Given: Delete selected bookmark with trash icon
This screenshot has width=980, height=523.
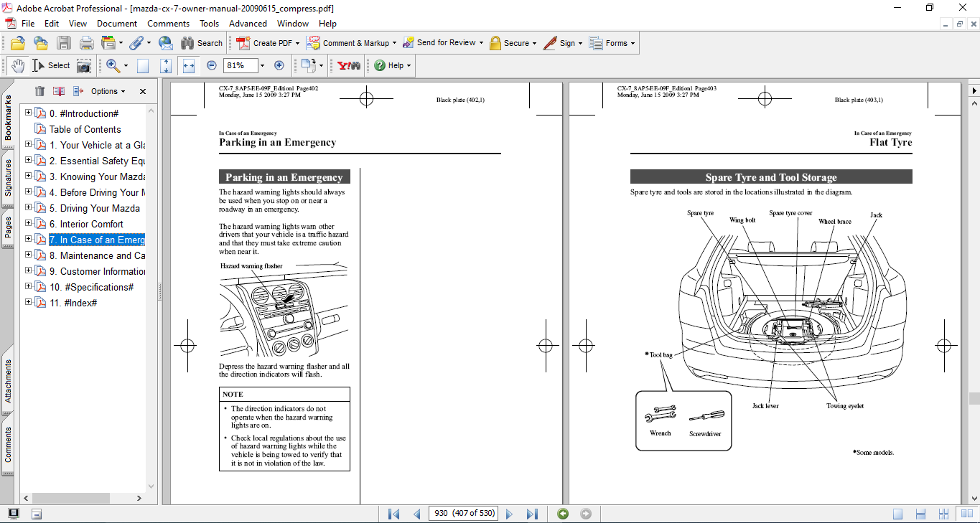Looking at the screenshot, I should (x=39, y=91).
